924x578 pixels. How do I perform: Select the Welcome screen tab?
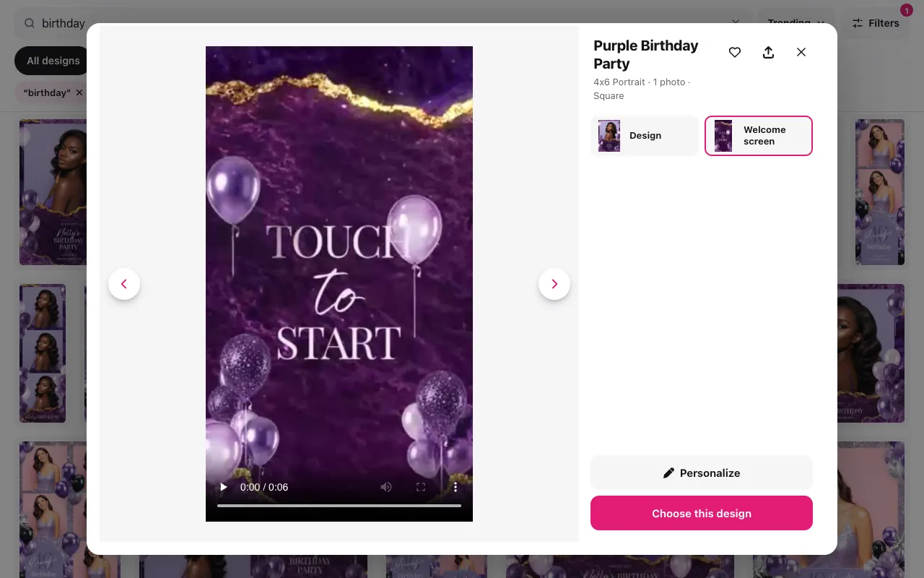(759, 136)
